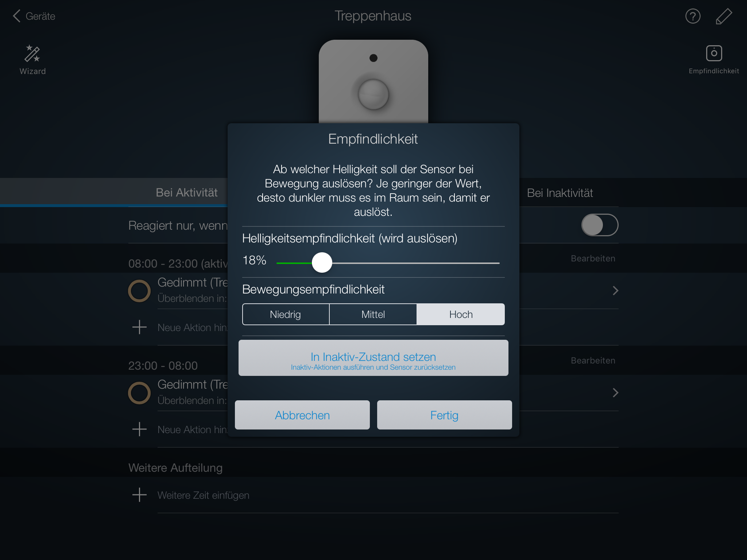The height and width of the screenshot is (560, 747).
Task: Select Hoch motion sensitivity
Action: [461, 314]
